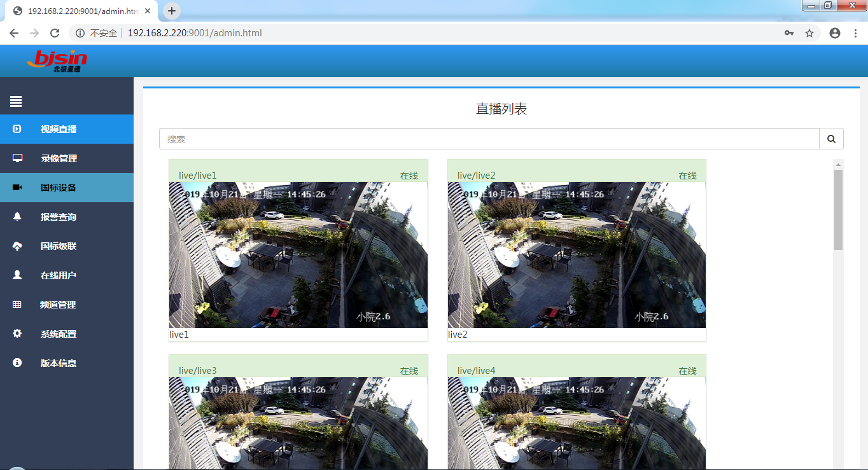Click the bjsin logo
The width and height of the screenshot is (868, 470).
point(57,61)
